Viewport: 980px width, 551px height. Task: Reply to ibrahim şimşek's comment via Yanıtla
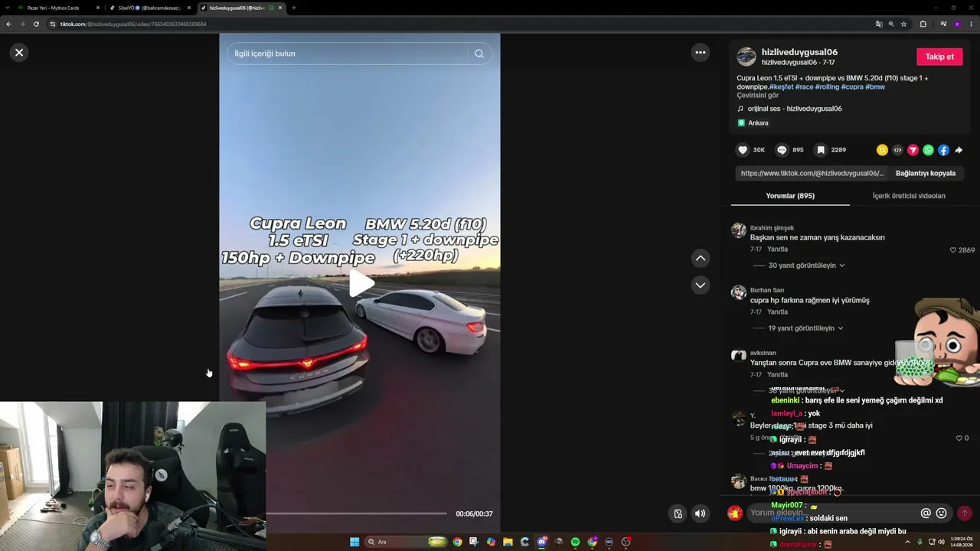777,249
